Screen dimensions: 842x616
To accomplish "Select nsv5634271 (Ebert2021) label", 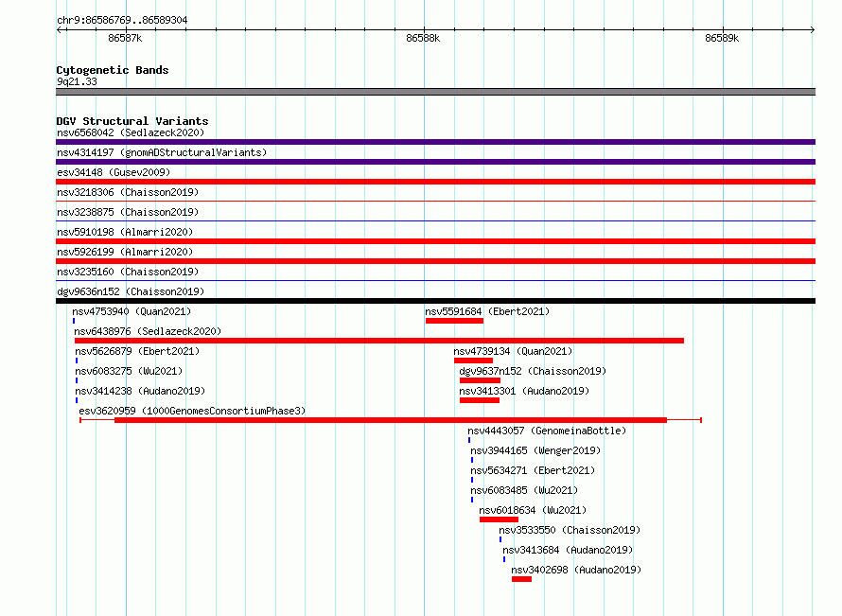I will [533, 470].
